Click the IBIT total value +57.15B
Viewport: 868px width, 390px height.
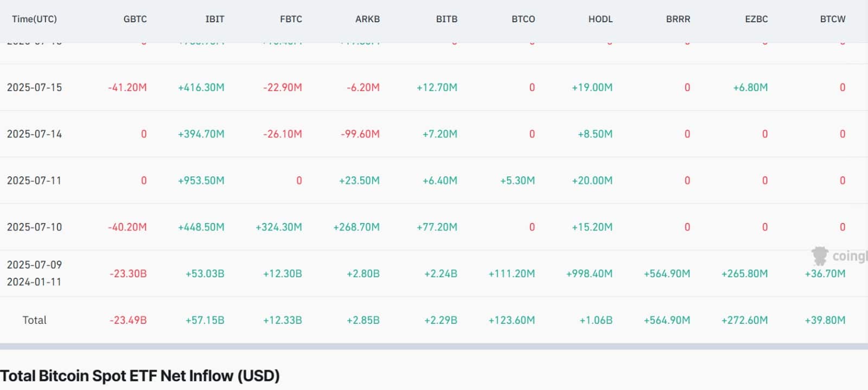(205, 320)
